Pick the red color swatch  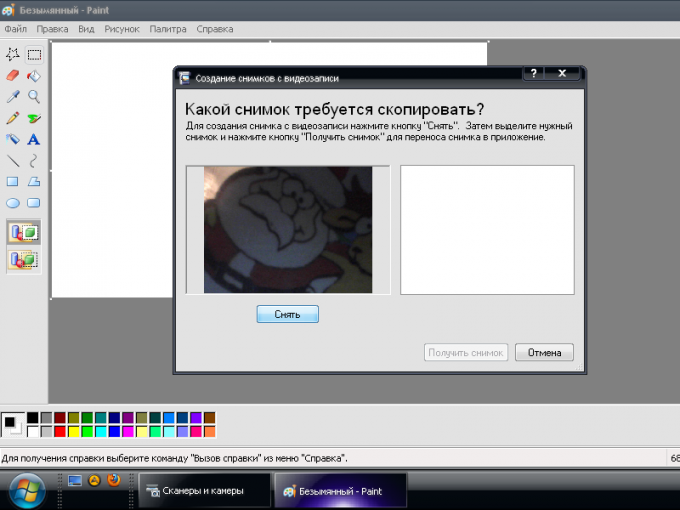point(60,432)
